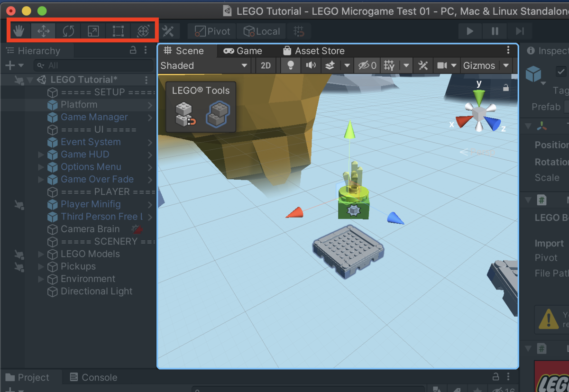
Task: Click the scene camera settings icon
Action: click(x=442, y=65)
